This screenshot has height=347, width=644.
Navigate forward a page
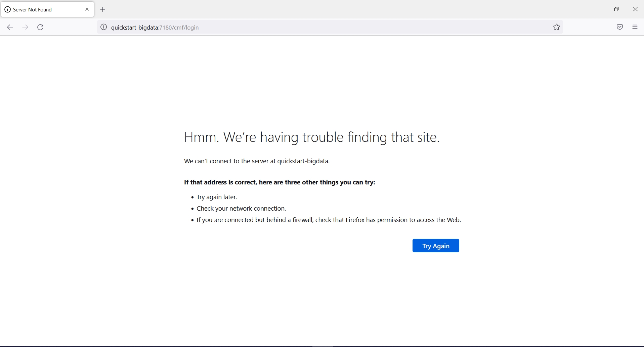pos(25,27)
